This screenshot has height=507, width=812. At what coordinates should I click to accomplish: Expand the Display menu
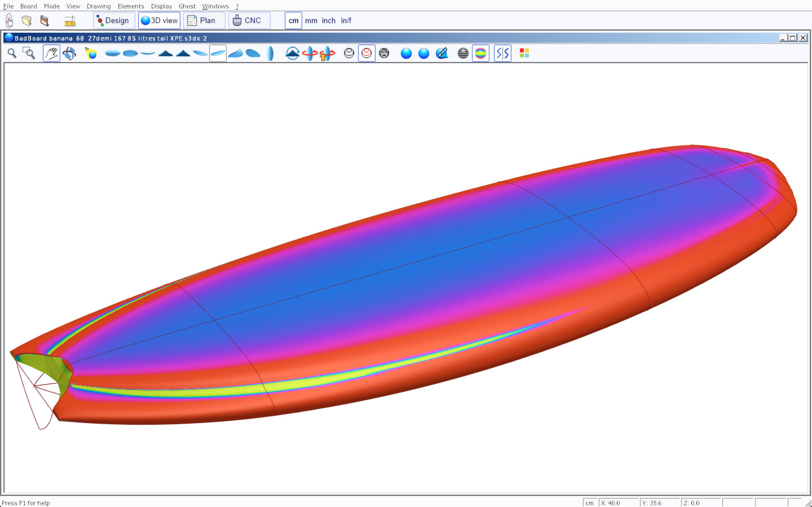coord(161,6)
